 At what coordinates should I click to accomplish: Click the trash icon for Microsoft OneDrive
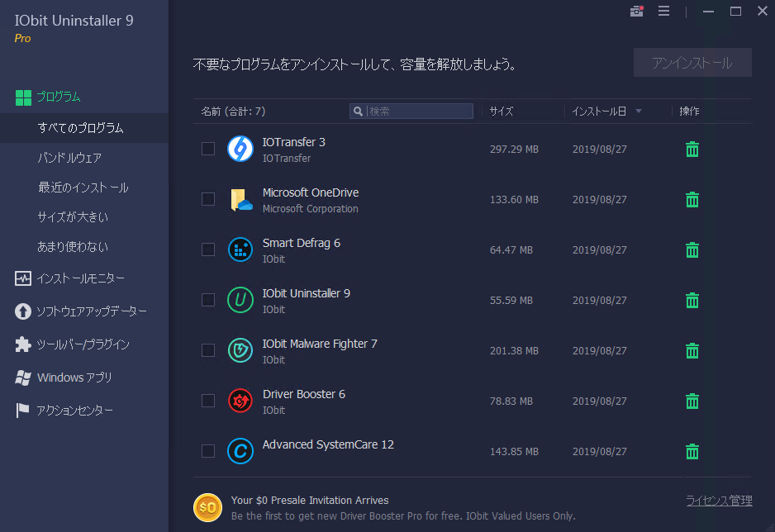tap(692, 200)
